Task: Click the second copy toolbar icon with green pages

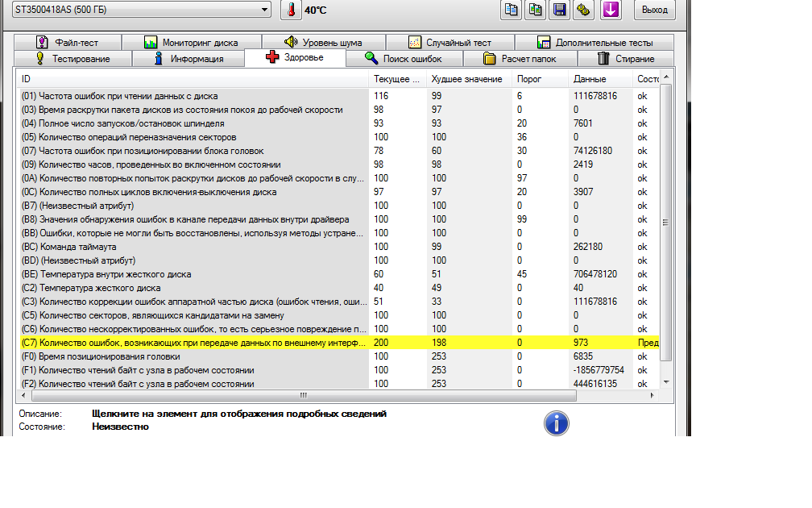Action: pyautogui.click(x=534, y=10)
